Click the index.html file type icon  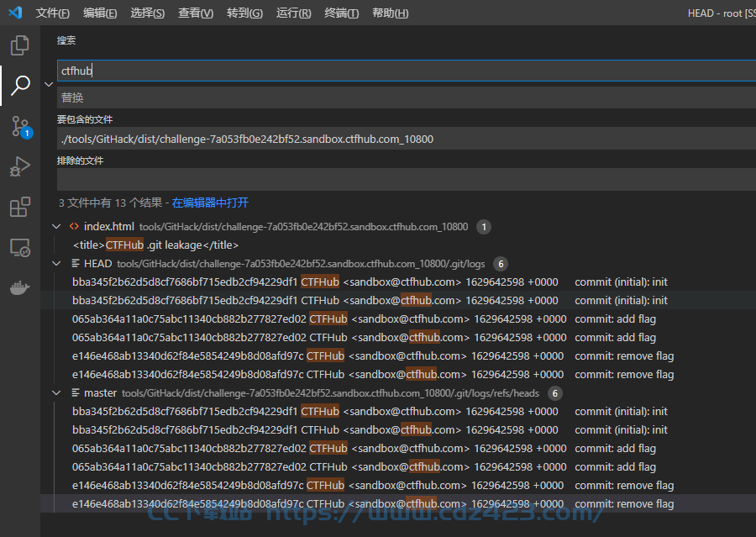74,226
